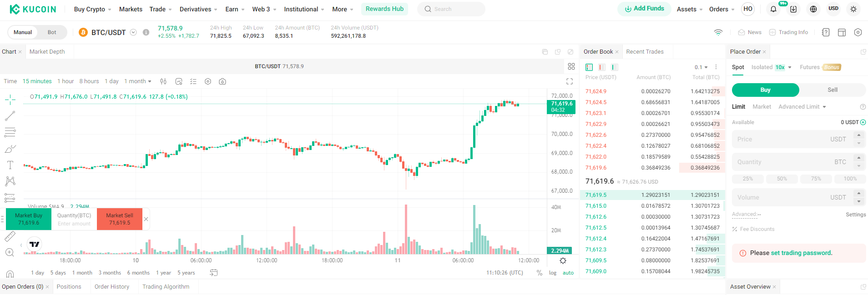The width and height of the screenshot is (868, 295).
Task: Show asks-only order book view
Action: tap(602, 67)
